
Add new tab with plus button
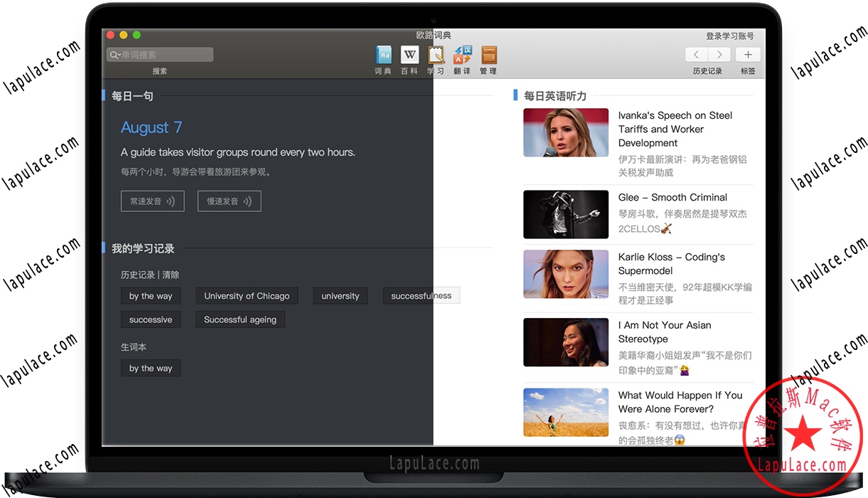click(x=748, y=55)
